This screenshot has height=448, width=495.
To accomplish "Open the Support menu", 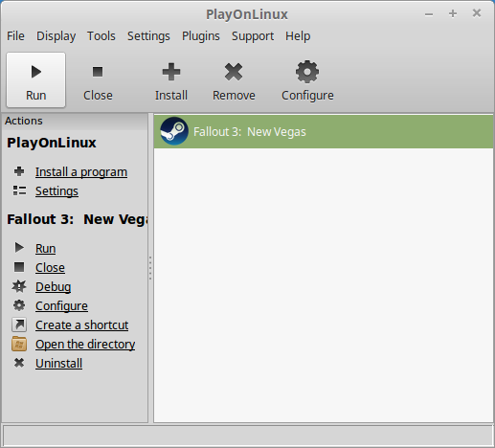I will pos(253,36).
